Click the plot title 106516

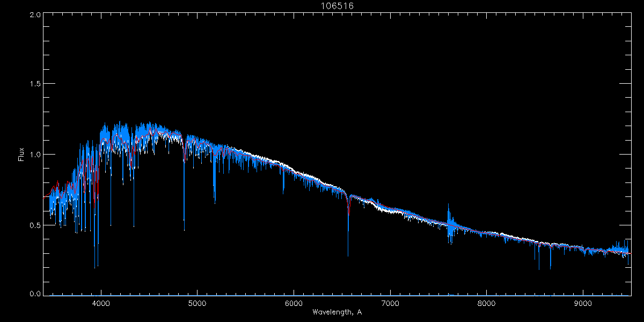pos(338,6)
